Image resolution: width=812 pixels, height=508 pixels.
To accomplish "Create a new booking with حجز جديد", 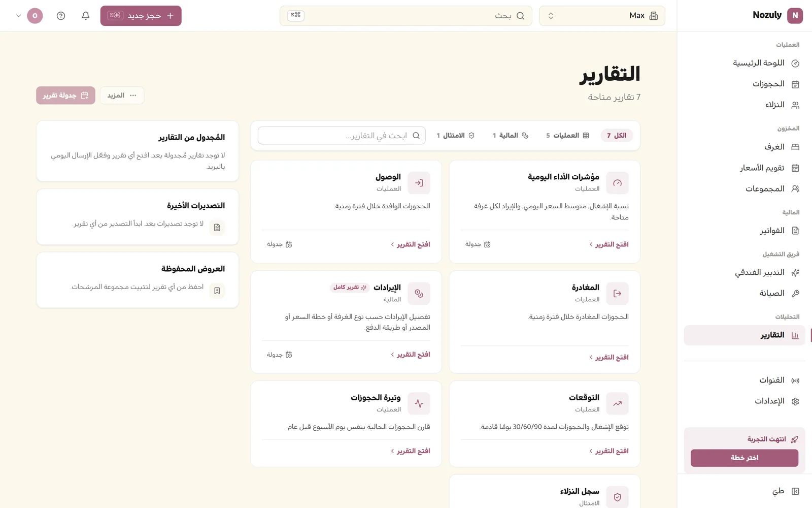I will click(x=141, y=16).
